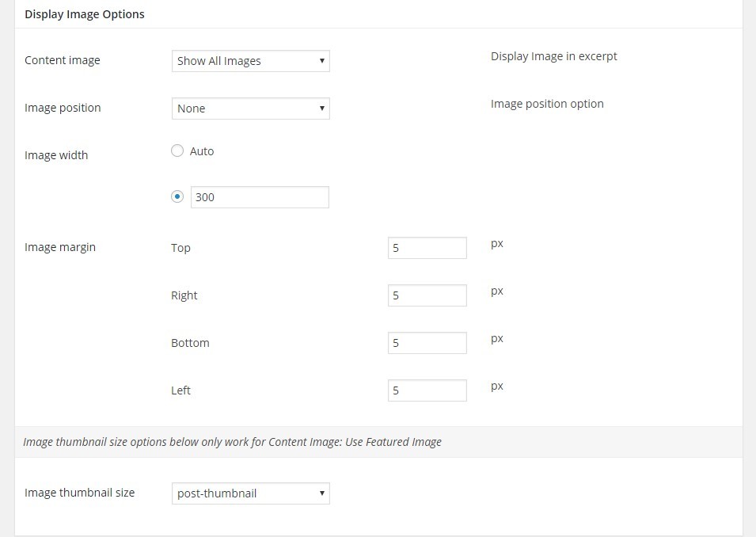Viewport: 756px width, 537px height.
Task: Click the Display Image Options heading
Action: [85, 14]
